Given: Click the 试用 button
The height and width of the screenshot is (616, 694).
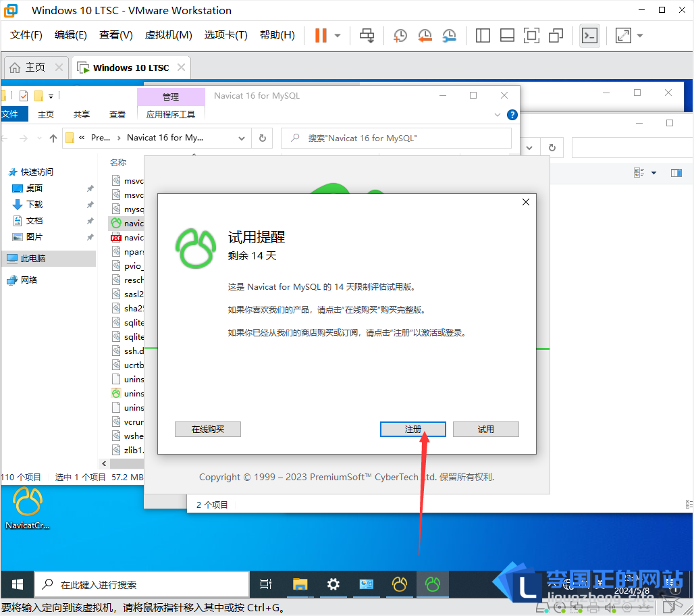Looking at the screenshot, I should click(x=486, y=429).
